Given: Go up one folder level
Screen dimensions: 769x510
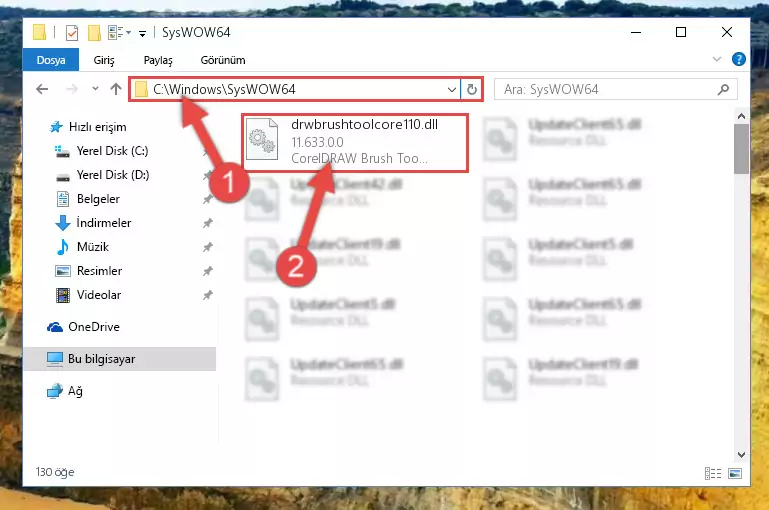Looking at the screenshot, I should tap(116, 89).
